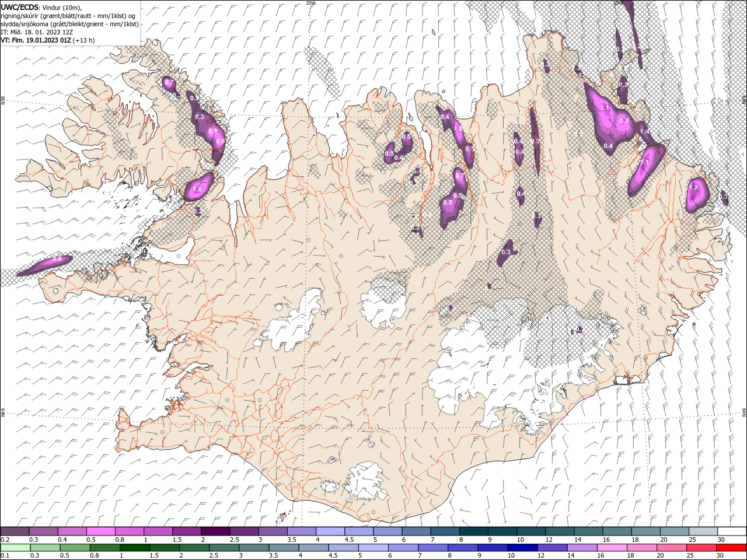Click the lower legend light green swatch at 0.1
Image resolution: width=747 pixels, height=560 pixels.
pos(15,548)
